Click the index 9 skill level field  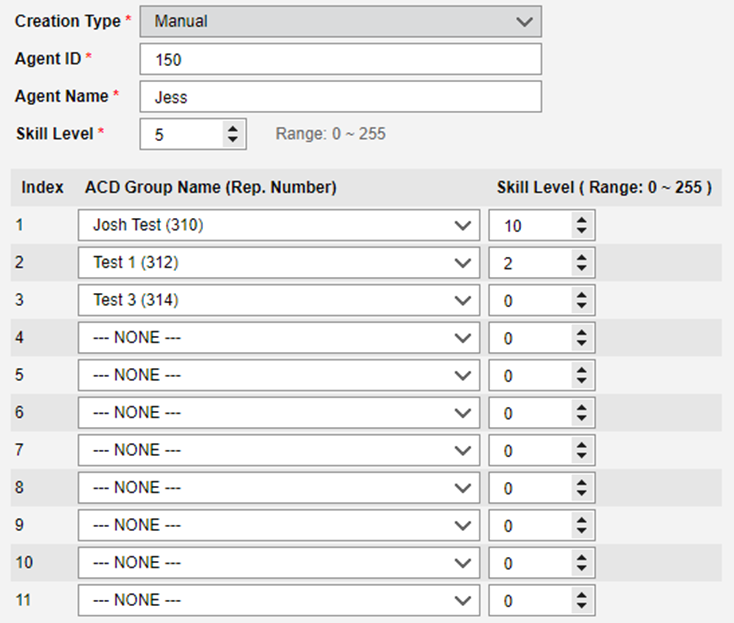pyautogui.click(x=530, y=526)
